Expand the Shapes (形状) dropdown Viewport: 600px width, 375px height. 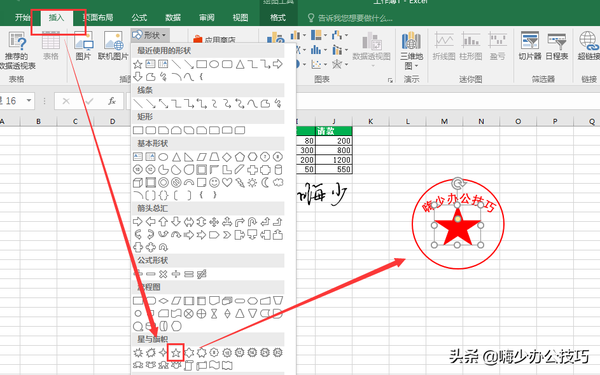pos(150,35)
